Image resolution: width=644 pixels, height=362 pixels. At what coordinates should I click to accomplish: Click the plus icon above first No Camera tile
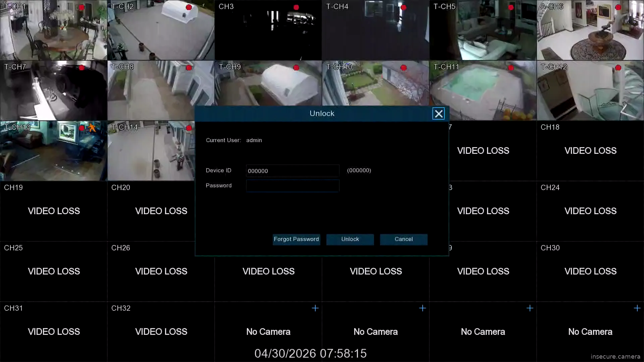point(315,308)
